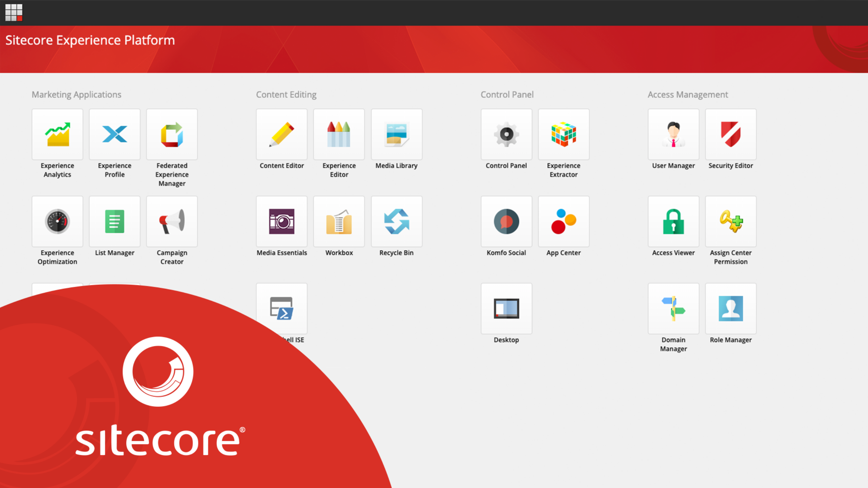Image resolution: width=868 pixels, height=488 pixels.
Task: Open Media Essentials camera icon
Action: [x=282, y=221]
